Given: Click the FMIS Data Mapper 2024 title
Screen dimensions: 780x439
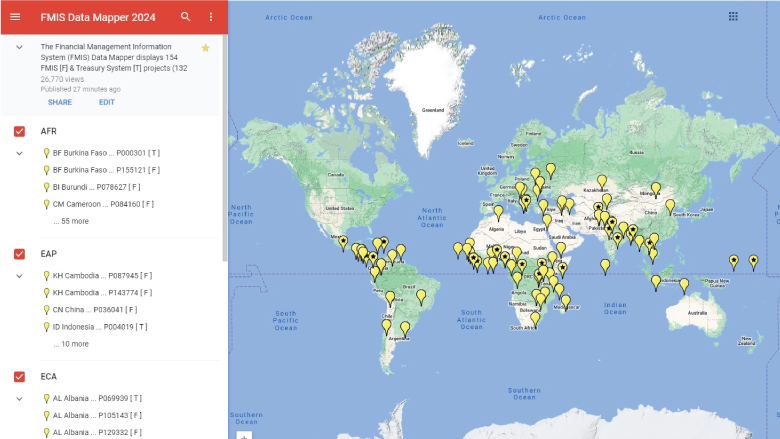Looking at the screenshot, I should pos(98,17).
